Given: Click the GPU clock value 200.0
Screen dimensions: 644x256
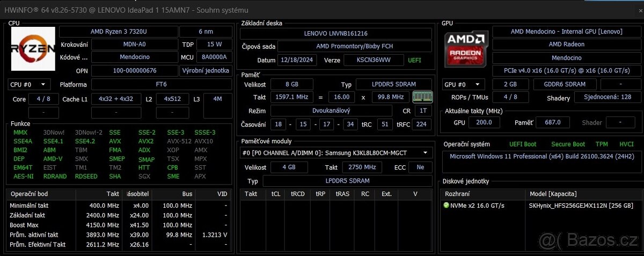Looking at the screenshot, I should click(484, 122).
